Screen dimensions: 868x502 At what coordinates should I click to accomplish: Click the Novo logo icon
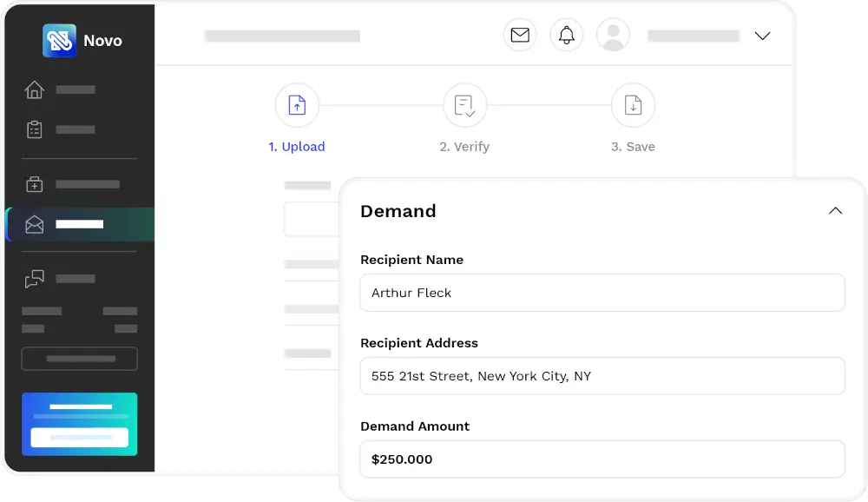pyautogui.click(x=59, y=41)
